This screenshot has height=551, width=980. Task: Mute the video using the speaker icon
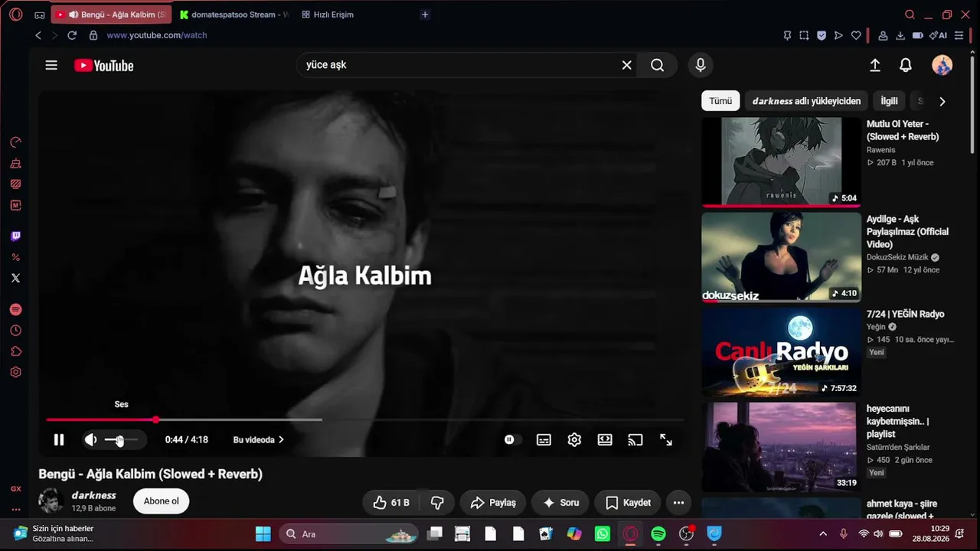coord(90,440)
